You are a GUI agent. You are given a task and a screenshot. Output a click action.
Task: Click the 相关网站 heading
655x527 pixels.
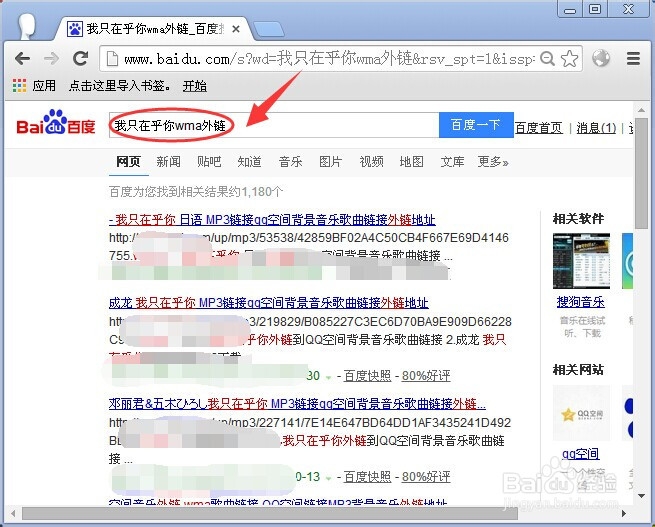[x=578, y=370]
